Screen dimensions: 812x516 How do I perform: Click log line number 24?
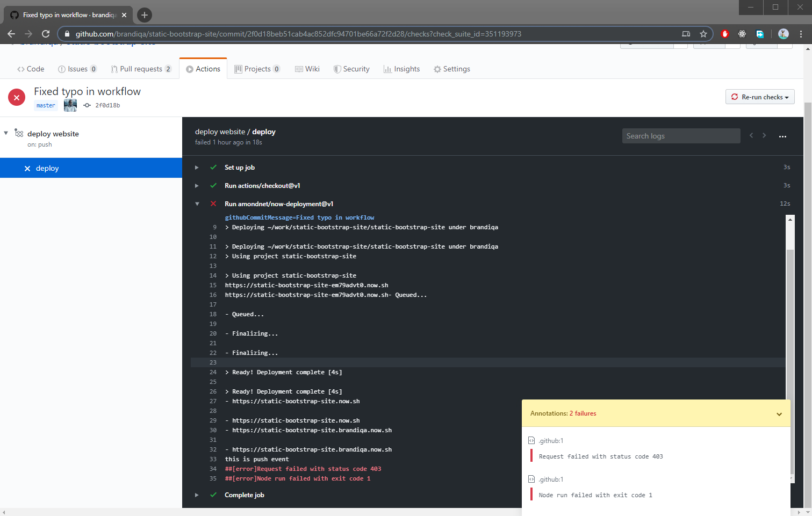(x=213, y=372)
